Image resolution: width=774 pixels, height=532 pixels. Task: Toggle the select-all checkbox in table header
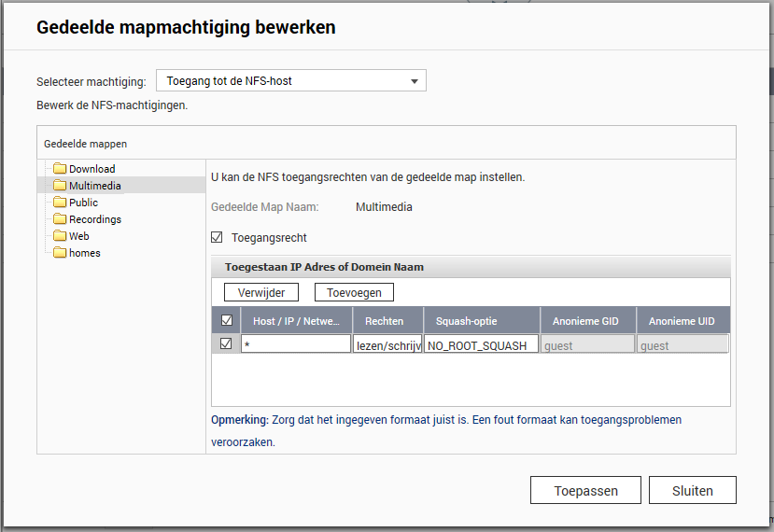click(x=227, y=320)
